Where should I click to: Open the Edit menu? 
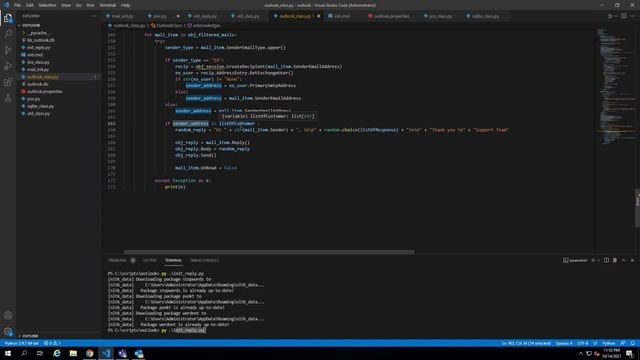(30, 5)
